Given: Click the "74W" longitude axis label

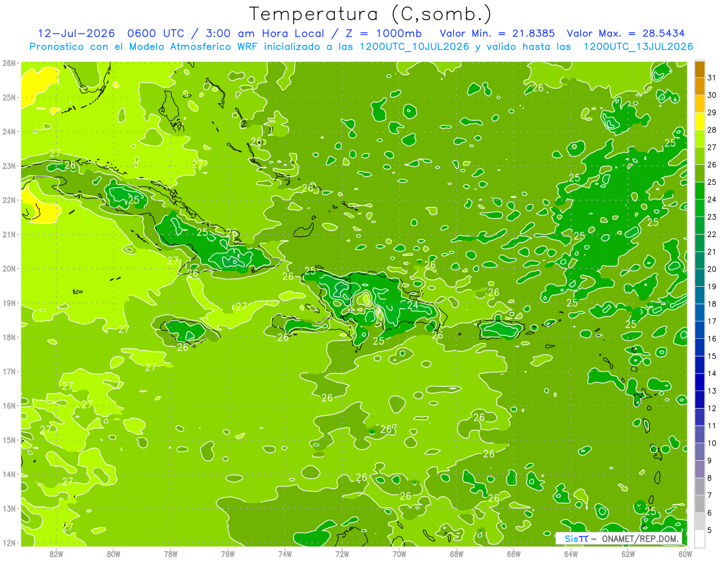Looking at the screenshot, I should pos(285,553).
